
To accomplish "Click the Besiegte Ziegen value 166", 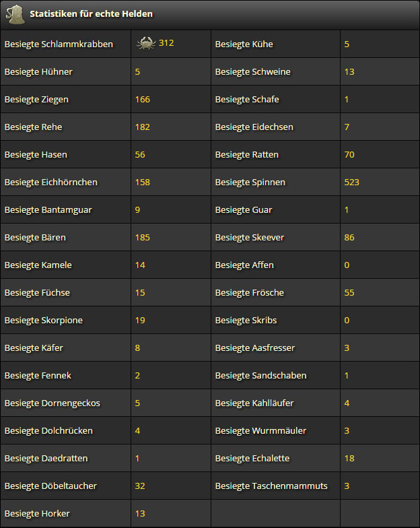I will [x=143, y=100].
